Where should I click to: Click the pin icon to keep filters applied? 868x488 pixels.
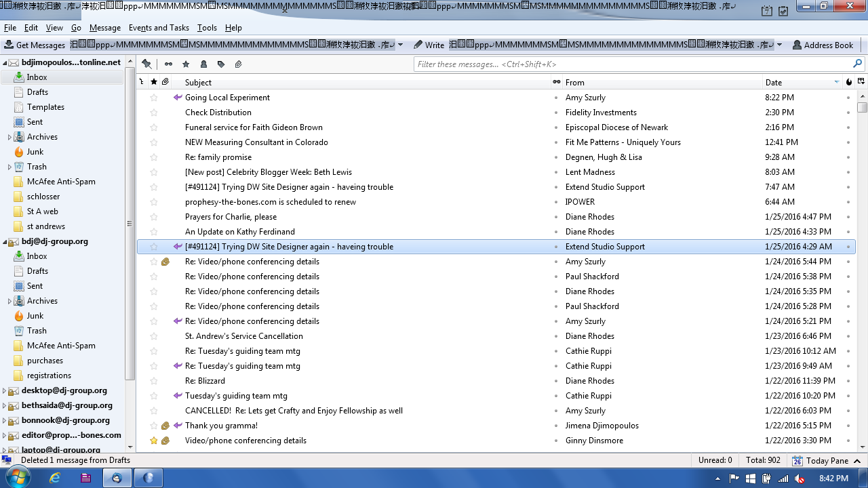(x=146, y=64)
